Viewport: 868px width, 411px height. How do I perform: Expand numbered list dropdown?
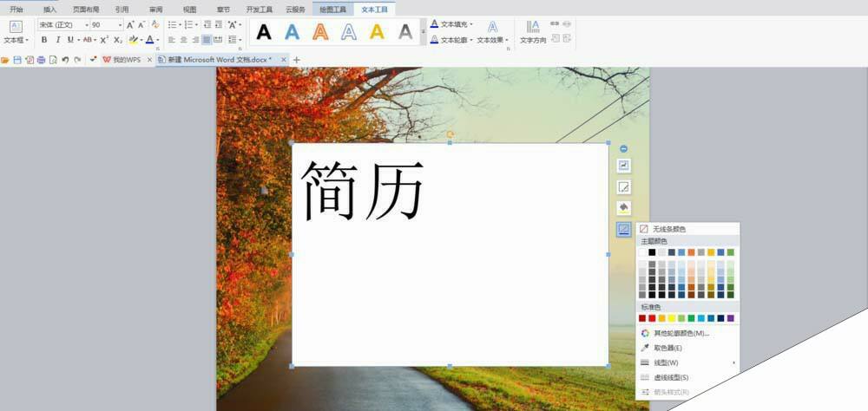(x=196, y=25)
